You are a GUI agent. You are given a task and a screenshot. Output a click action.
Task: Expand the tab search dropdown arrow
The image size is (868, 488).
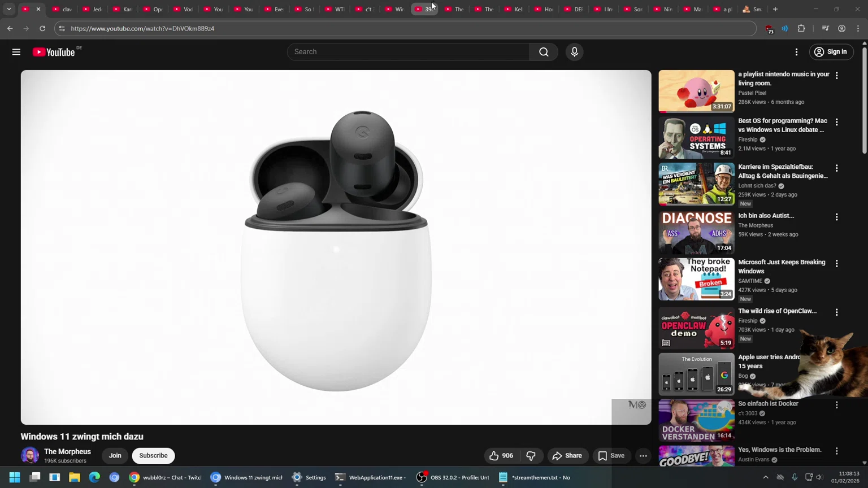coord(9,9)
